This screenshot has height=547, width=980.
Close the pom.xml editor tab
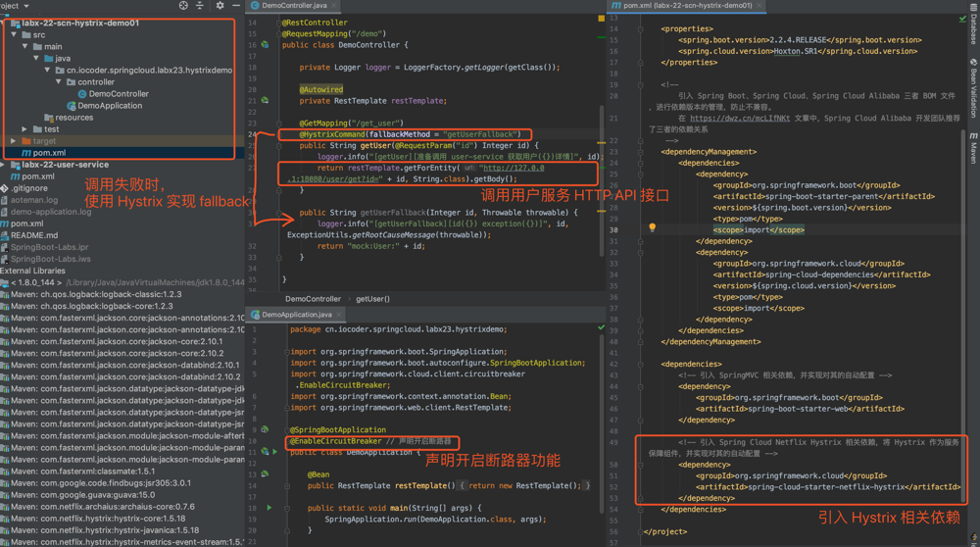(759, 6)
